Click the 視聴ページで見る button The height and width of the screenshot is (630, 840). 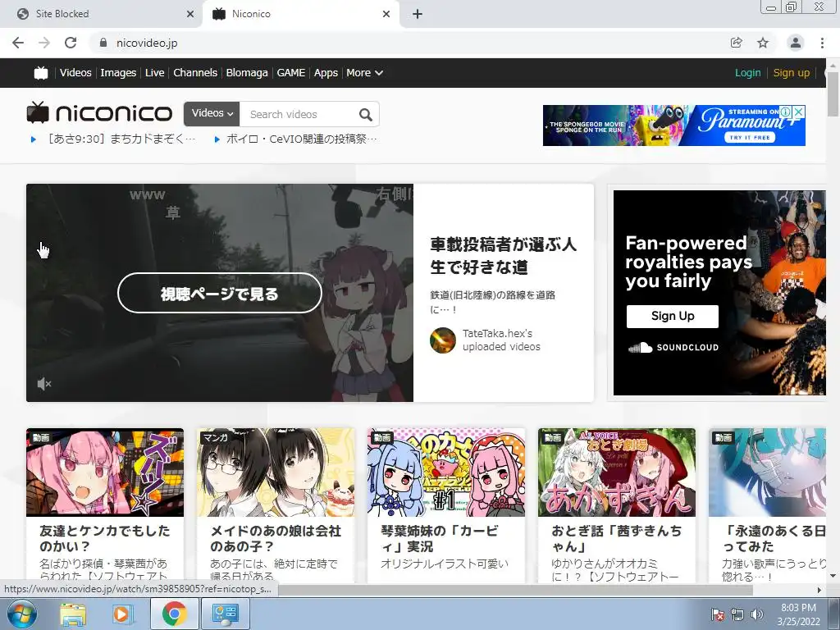[220, 293]
